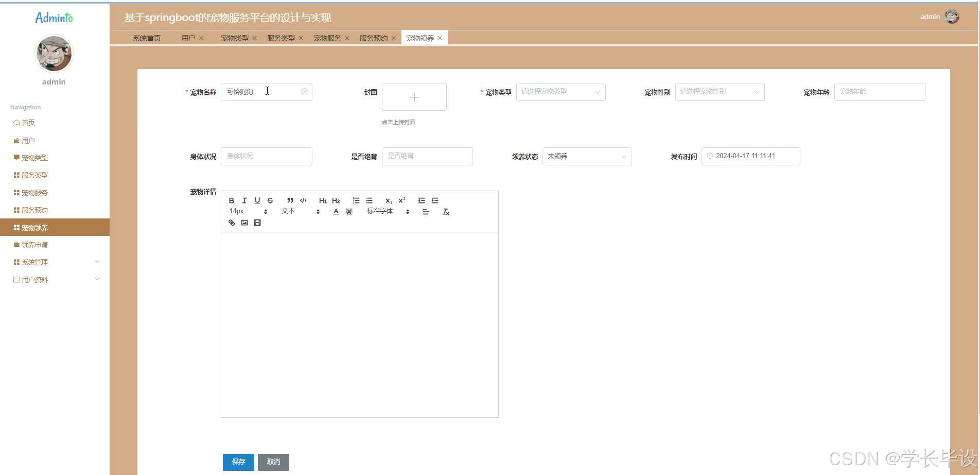Open the 宠物性别 select dropdown
This screenshot has height=475, width=980.
(x=720, y=92)
